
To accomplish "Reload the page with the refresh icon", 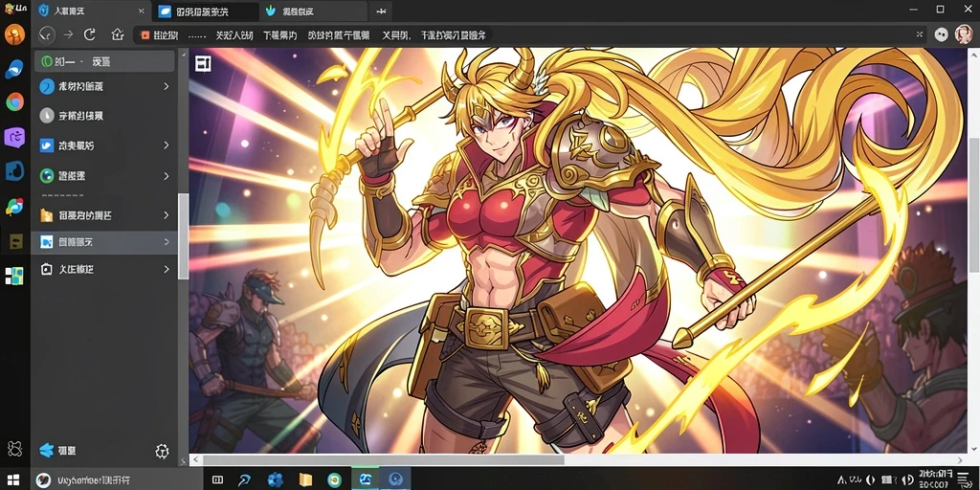I will pyautogui.click(x=90, y=34).
